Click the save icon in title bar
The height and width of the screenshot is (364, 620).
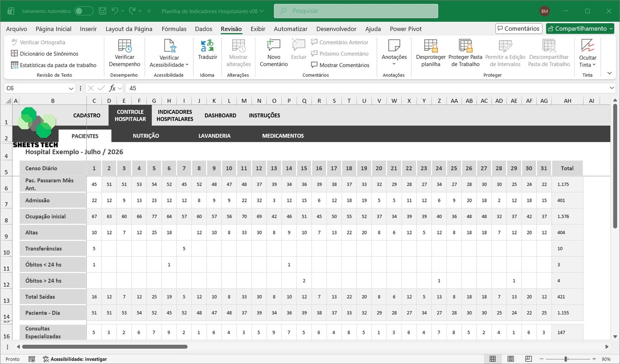tap(102, 11)
